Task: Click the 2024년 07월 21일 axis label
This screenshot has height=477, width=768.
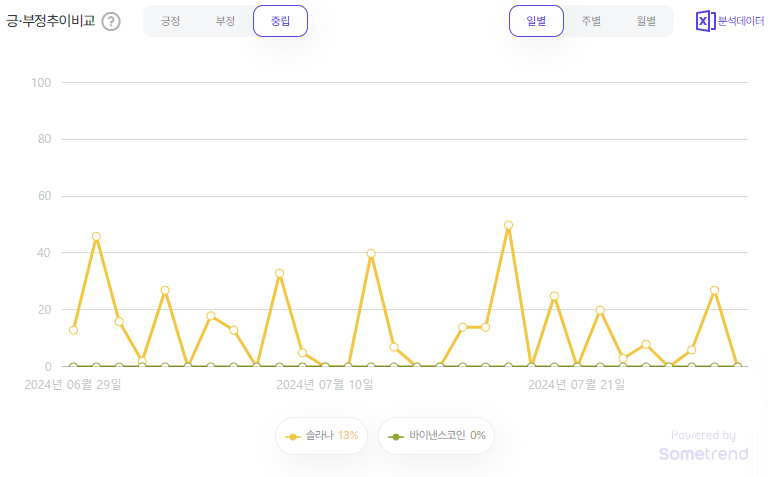Action: pyautogui.click(x=576, y=385)
